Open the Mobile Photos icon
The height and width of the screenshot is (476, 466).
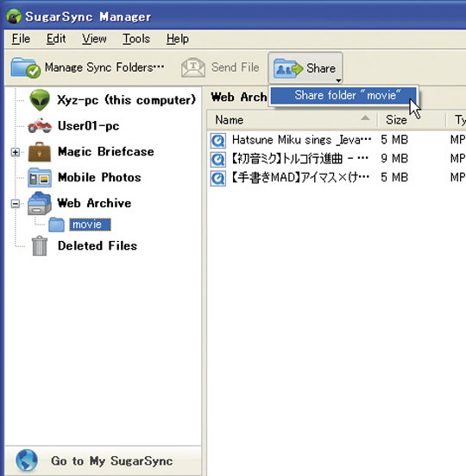tap(40, 178)
